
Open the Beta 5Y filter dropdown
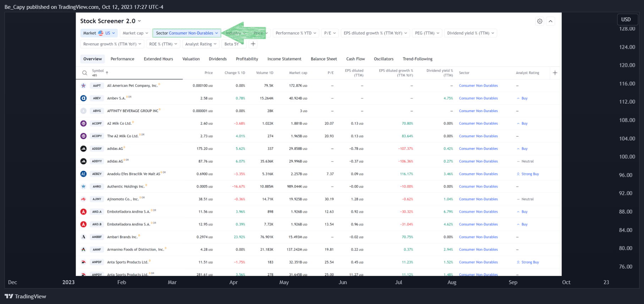pyautogui.click(x=234, y=44)
